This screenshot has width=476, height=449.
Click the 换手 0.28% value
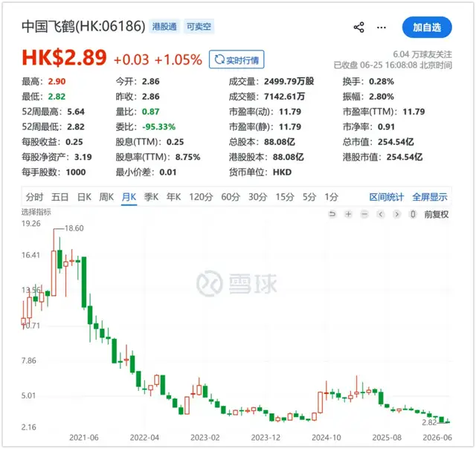click(382, 81)
